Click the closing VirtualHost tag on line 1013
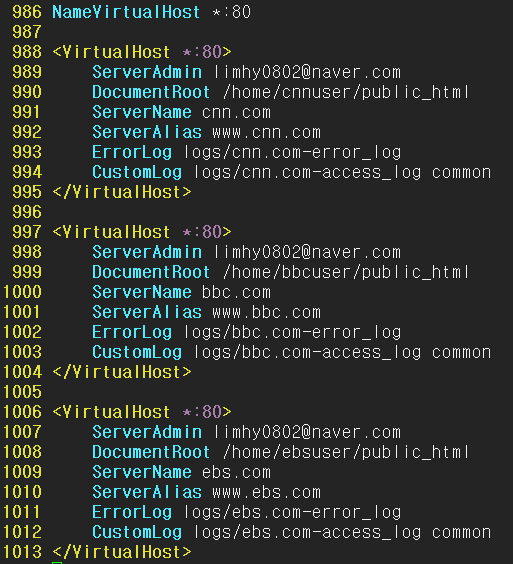The height and width of the screenshot is (564, 513). click(x=122, y=552)
